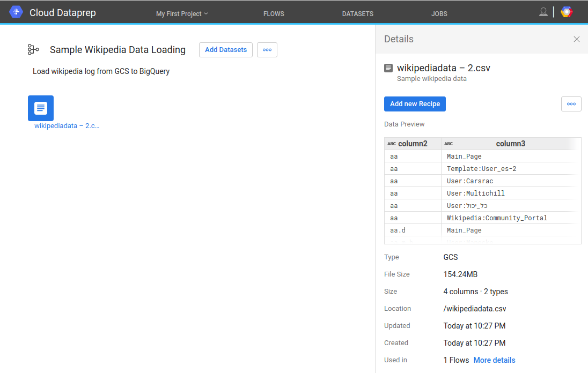588x373 pixels.
Task: Click the 1 Flows text
Action: click(x=456, y=360)
